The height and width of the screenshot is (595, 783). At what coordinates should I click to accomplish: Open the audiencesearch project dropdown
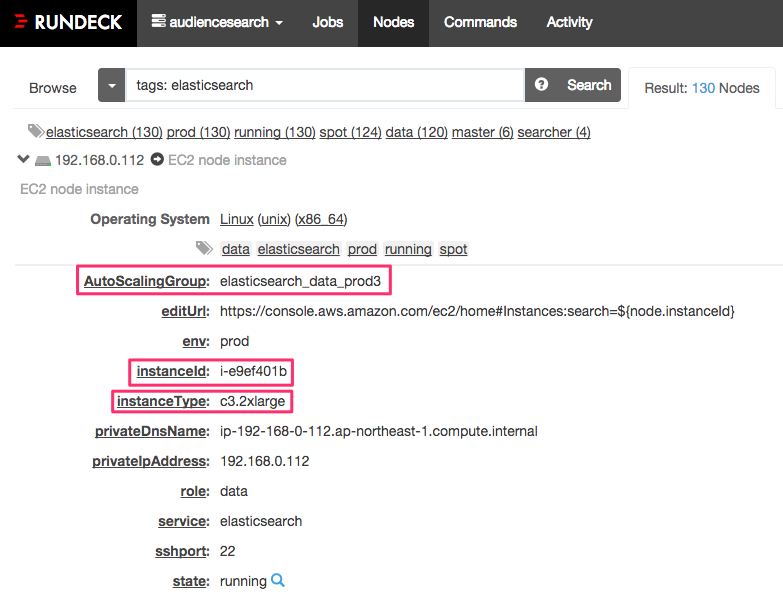point(217,22)
